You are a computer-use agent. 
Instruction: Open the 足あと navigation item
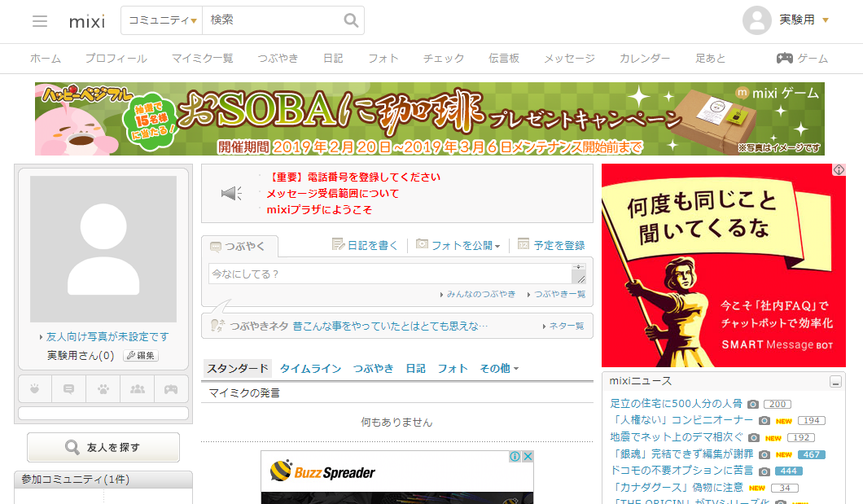(x=711, y=59)
